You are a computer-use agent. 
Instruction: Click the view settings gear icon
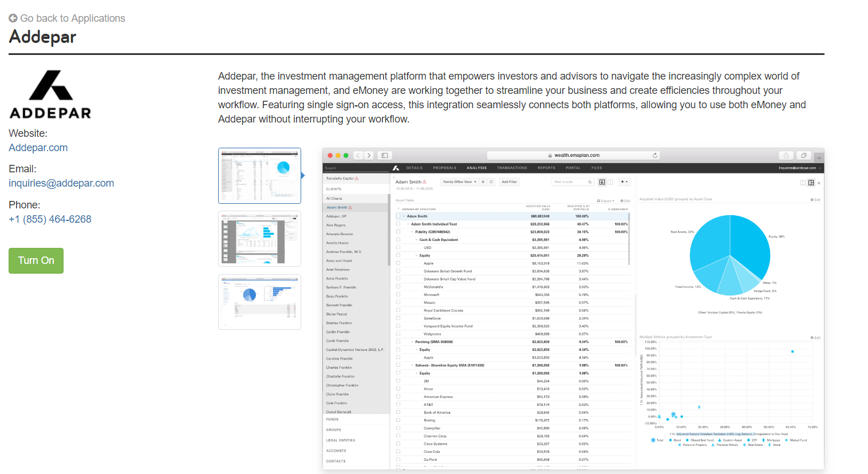(483, 182)
